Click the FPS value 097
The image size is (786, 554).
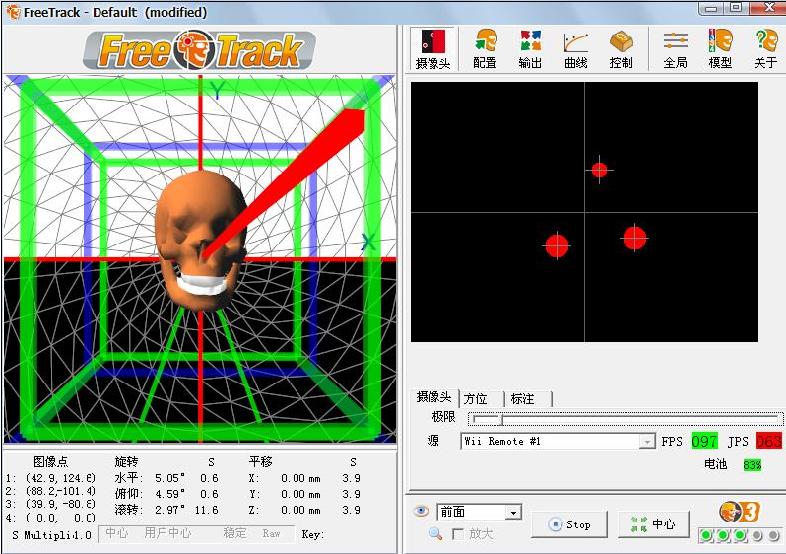704,441
